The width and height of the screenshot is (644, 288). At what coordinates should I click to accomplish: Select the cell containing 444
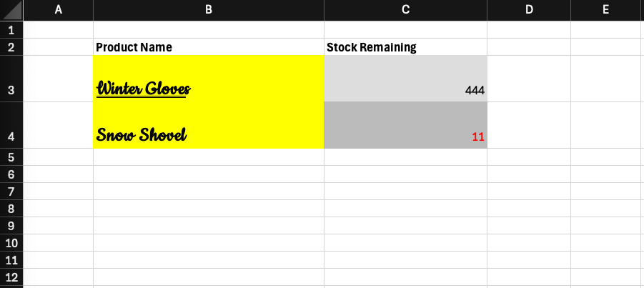[406, 79]
